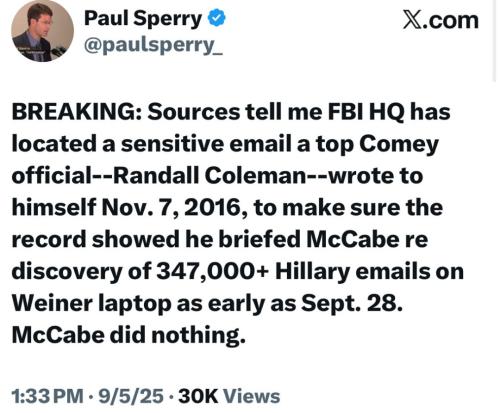Click the Sept. 28 text
500x413 pixels.
352,304
